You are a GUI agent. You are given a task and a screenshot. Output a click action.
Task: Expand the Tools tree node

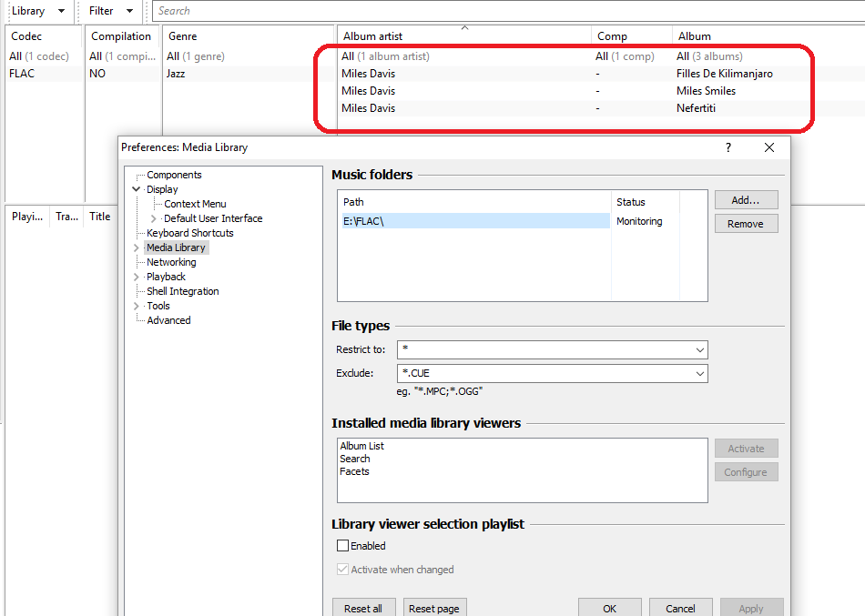(137, 306)
